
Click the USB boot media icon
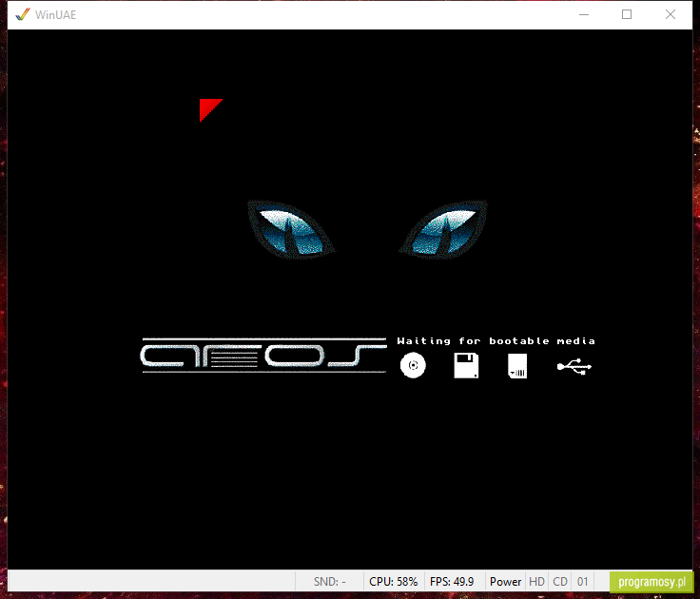pos(574,366)
